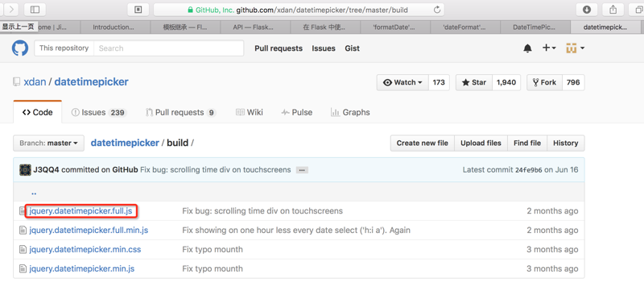Switch to the Issues tab
The height and width of the screenshot is (291, 644).
click(98, 112)
